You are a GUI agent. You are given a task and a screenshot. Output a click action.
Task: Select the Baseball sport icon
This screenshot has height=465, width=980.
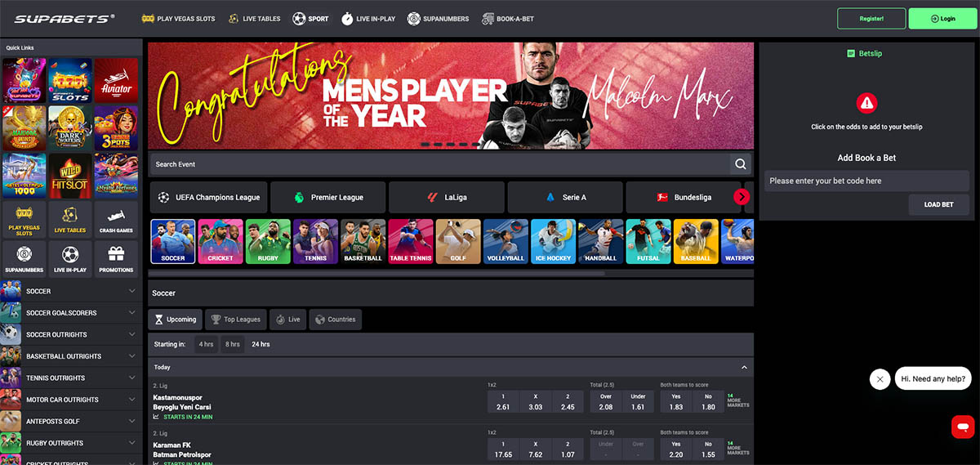(696, 241)
